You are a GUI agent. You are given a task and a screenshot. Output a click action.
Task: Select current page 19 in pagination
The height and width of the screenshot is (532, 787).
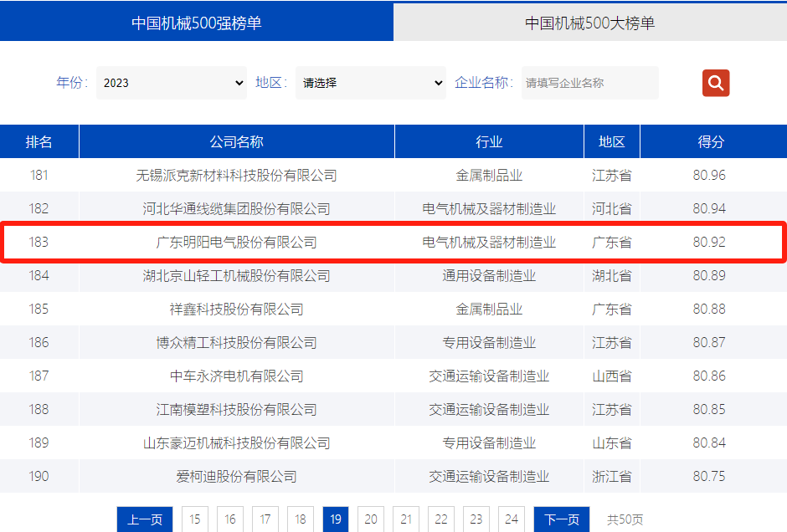(x=336, y=519)
